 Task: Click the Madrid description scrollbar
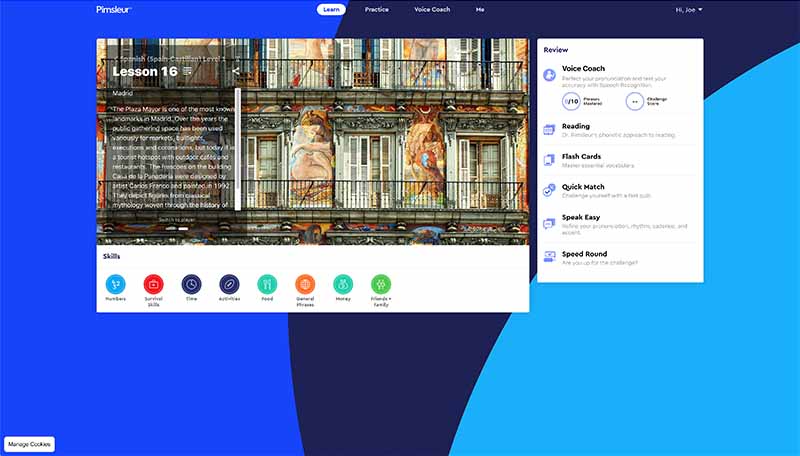point(238,149)
